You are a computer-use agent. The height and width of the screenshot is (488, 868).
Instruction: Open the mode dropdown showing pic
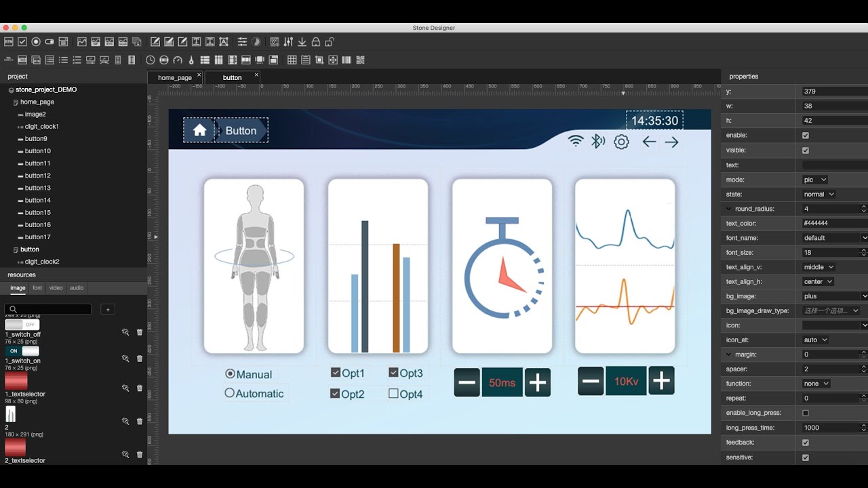815,180
